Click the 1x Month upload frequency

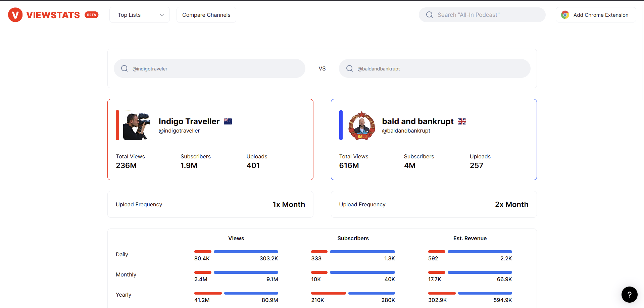coord(289,204)
